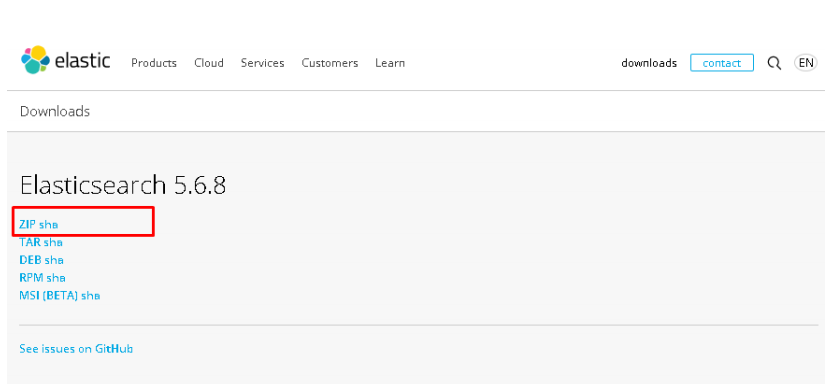
Task: Open the Learn menu
Action: pyautogui.click(x=390, y=63)
